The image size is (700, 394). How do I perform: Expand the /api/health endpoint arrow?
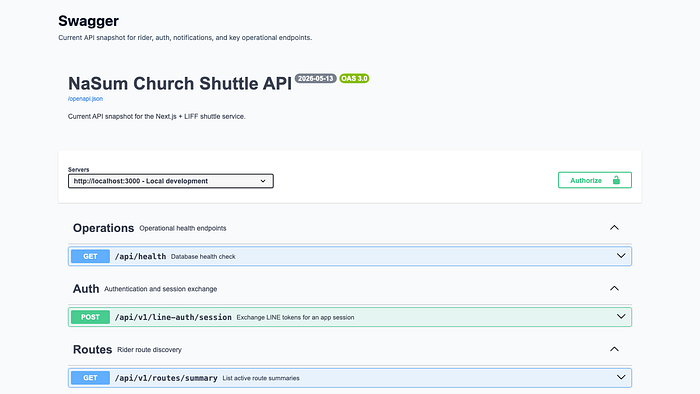coord(621,256)
